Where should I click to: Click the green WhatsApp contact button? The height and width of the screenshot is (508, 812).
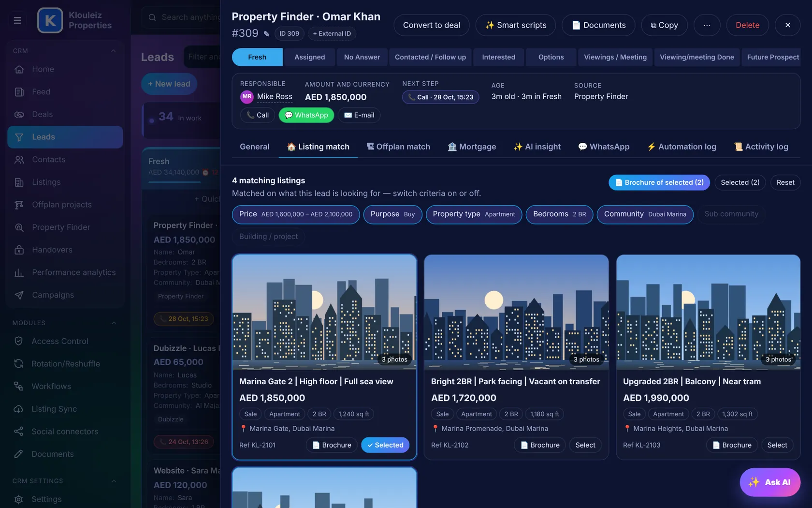click(x=306, y=115)
